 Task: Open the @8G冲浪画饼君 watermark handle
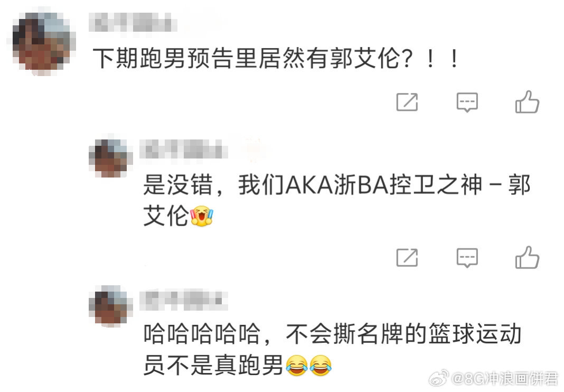[x=504, y=378]
